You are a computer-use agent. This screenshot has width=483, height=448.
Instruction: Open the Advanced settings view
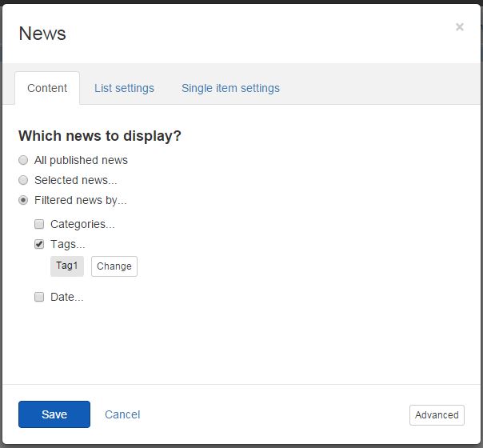click(437, 415)
